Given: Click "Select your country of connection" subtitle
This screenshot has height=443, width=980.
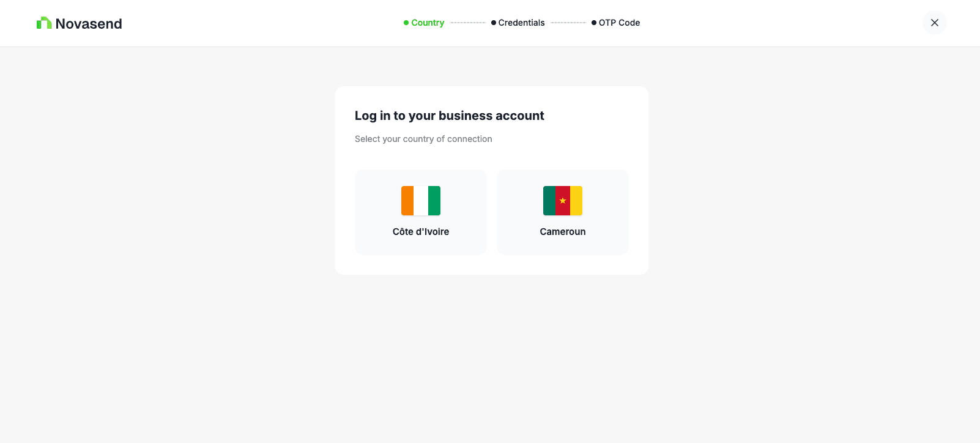Looking at the screenshot, I should point(423,139).
